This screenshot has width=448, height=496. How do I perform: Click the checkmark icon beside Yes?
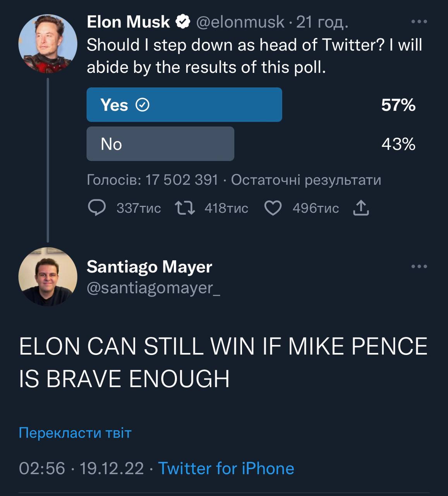coord(143,105)
